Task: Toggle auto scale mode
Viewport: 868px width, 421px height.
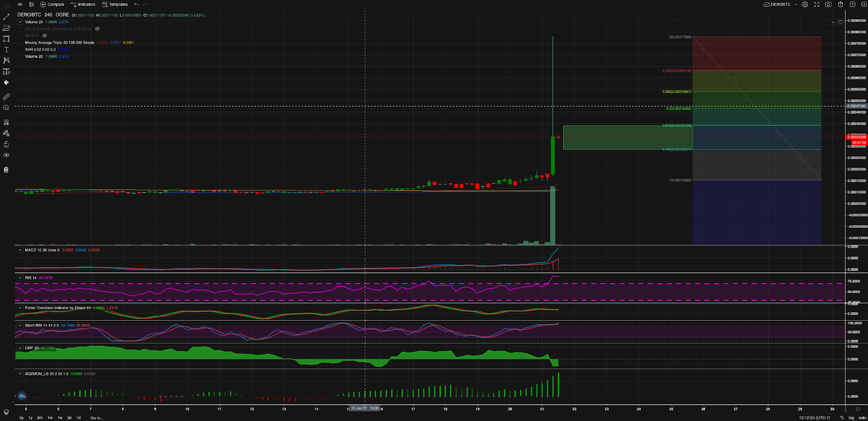Action: pyautogui.click(x=862, y=418)
